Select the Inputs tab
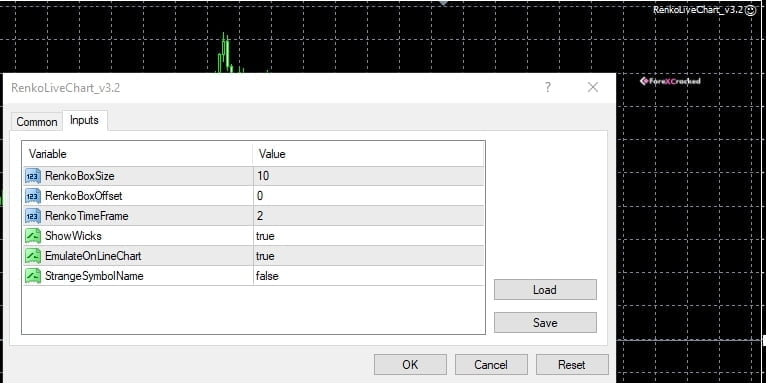The image size is (766, 383). [x=85, y=120]
